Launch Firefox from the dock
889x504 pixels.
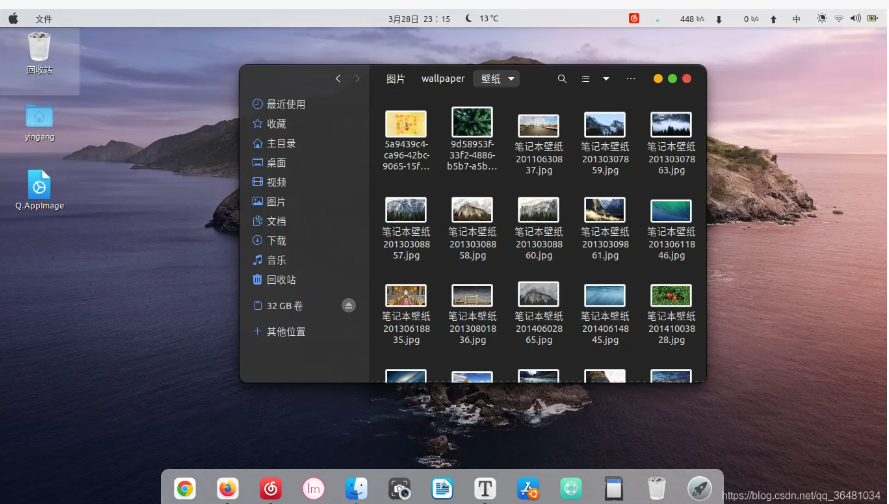tap(228, 488)
